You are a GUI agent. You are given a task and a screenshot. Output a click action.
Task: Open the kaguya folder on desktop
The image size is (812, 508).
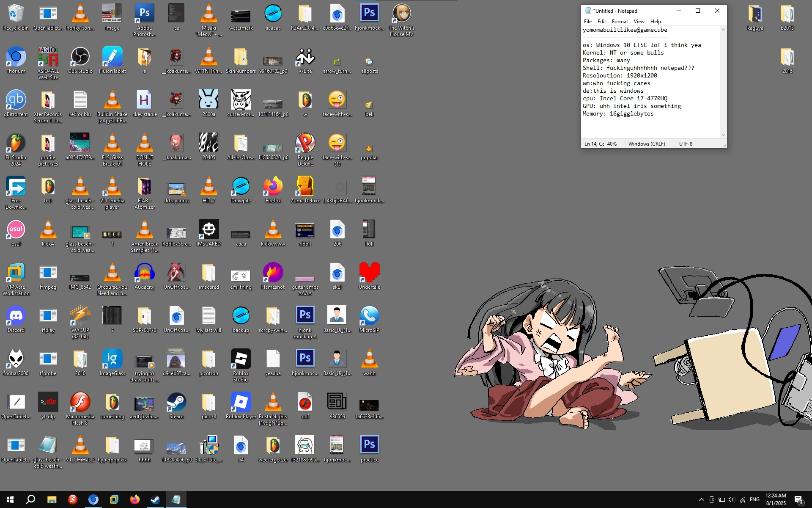755,17
